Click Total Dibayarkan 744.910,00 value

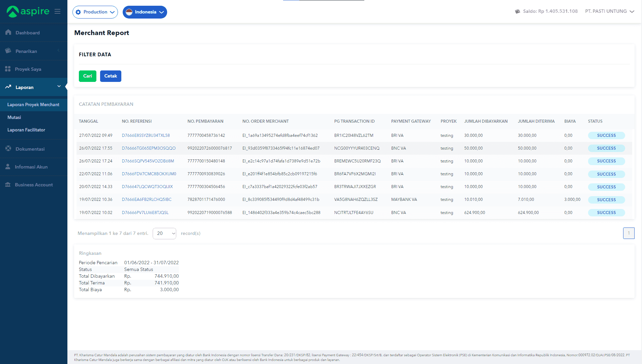pyautogui.click(x=166, y=276)
